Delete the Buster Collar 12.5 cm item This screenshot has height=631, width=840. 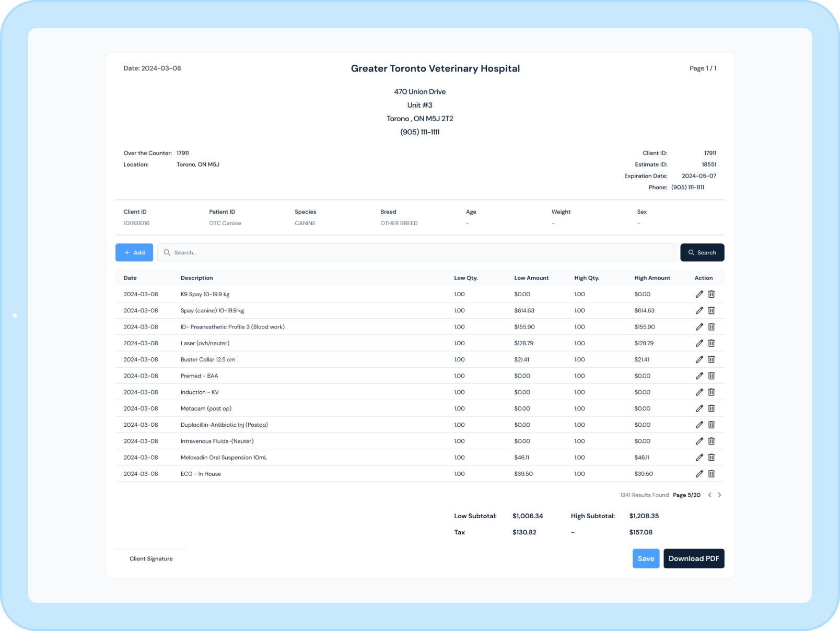(711, 359)
